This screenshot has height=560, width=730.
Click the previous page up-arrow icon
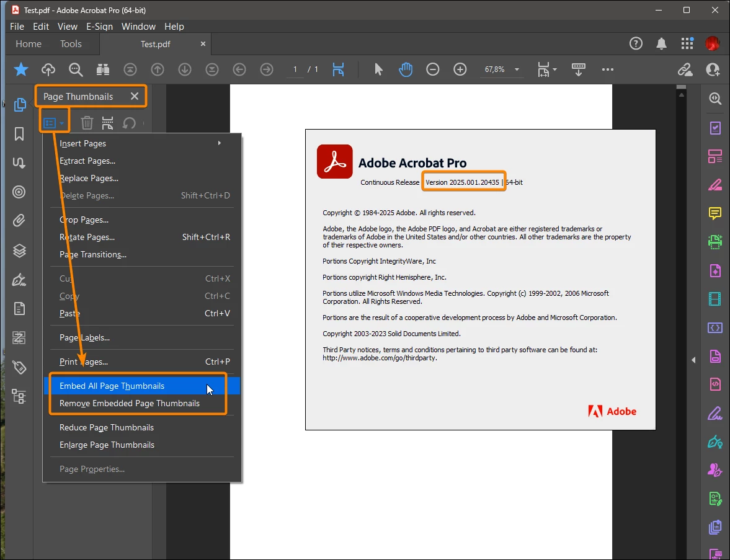(158, 69)
